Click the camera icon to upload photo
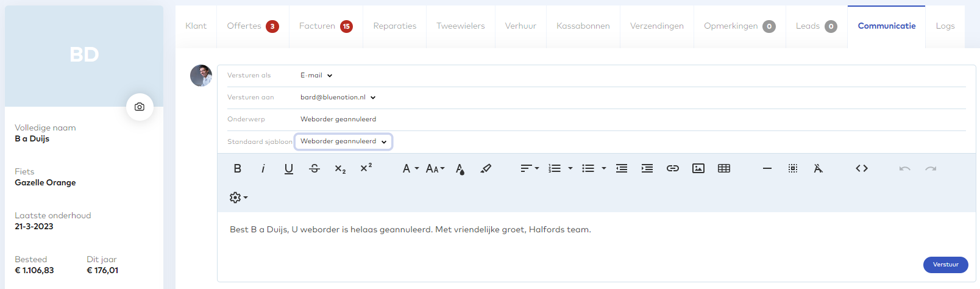Viewport: 980px width, 289px height. point(140,107)
